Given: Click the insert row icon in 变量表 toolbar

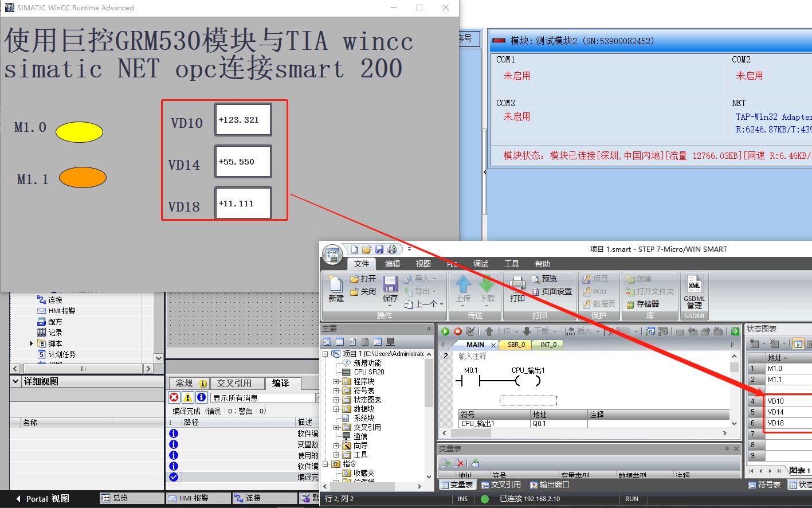Looking at the screenshot, I should pos(445,463).
